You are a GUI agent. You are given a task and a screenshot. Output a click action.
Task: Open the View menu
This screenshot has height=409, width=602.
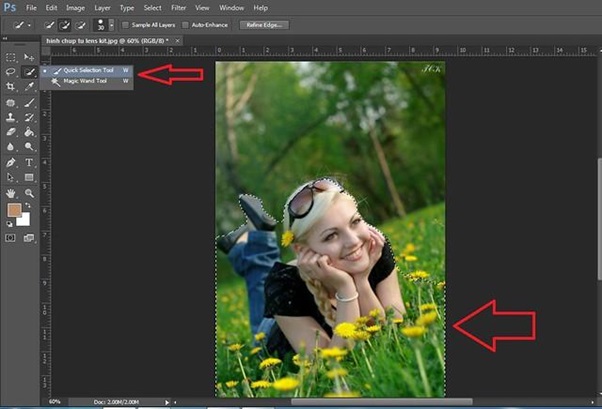(202, 8)
